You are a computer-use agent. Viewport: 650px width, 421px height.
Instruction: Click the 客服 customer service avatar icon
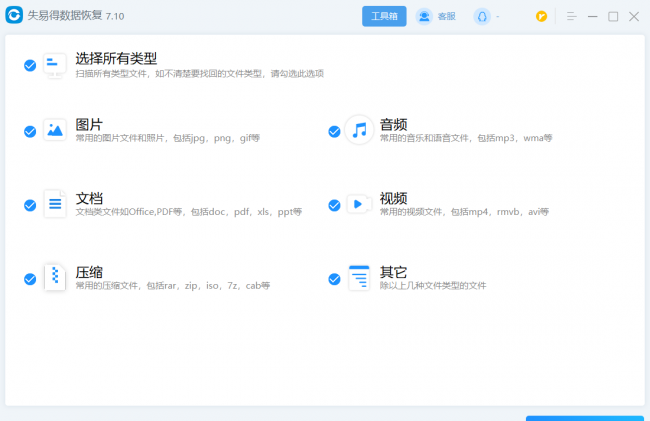[x=424, y=17]
